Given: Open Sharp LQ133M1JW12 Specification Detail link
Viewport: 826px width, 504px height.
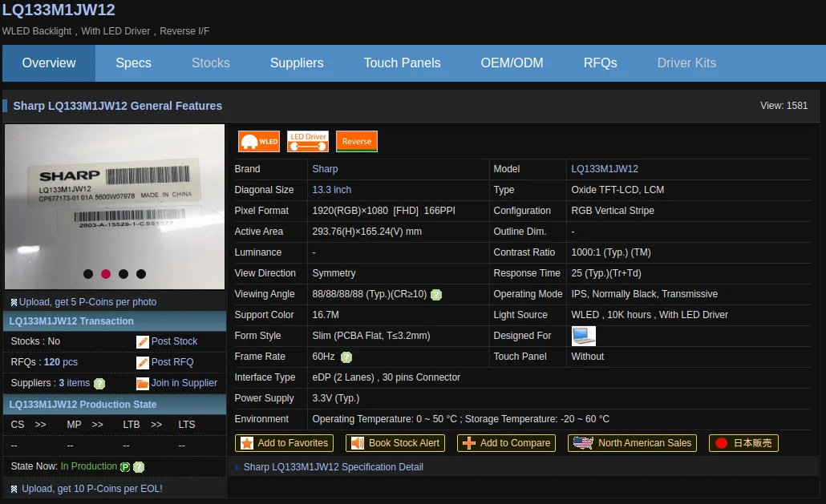Looking at the screenshot, I should 333,467.
